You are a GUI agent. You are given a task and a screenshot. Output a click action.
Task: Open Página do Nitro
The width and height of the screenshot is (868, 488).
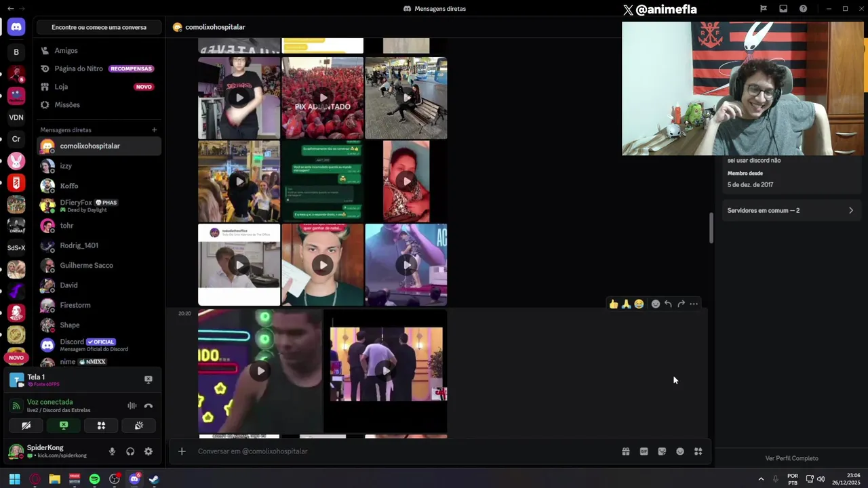coord(99,68)
